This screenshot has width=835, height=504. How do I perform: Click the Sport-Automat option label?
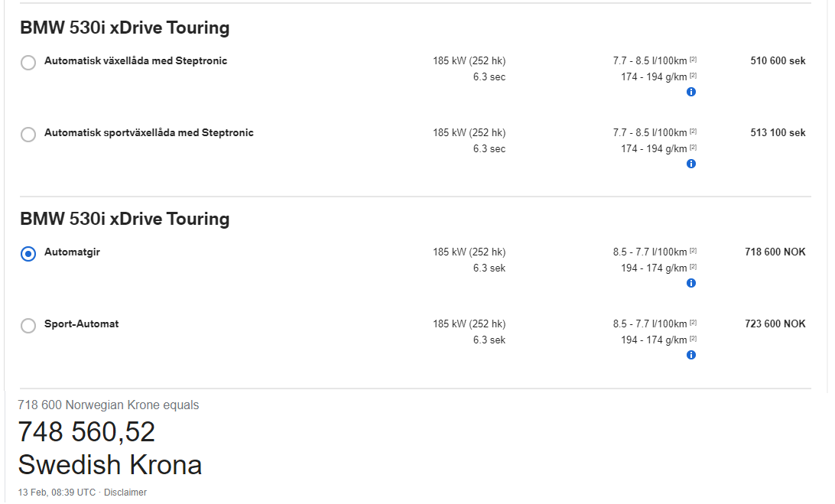point(82,324)
